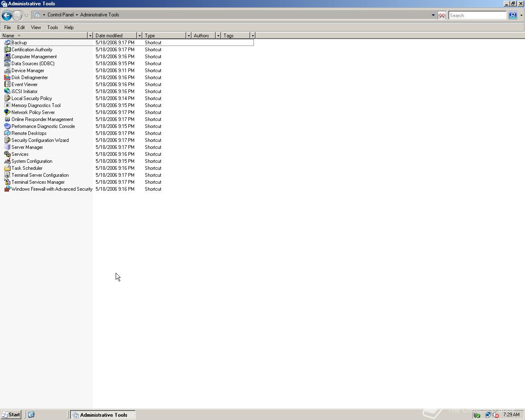
Task: Select the System Configuration icon
Action: (7, 161)
